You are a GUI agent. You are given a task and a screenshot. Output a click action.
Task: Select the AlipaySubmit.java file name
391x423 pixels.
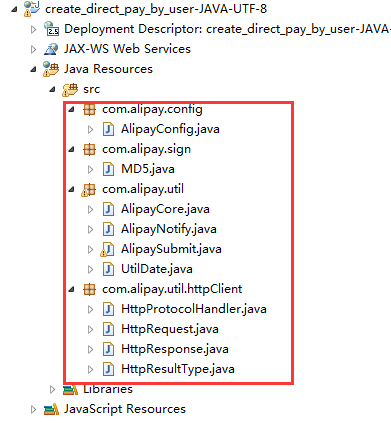click(x=171, y=249)
